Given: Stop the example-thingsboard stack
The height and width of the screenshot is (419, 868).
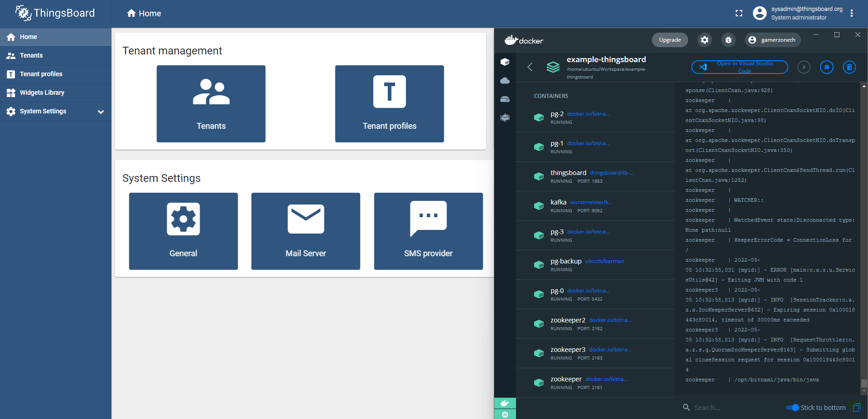Looking at the screenshot, I should pos(827,67).
